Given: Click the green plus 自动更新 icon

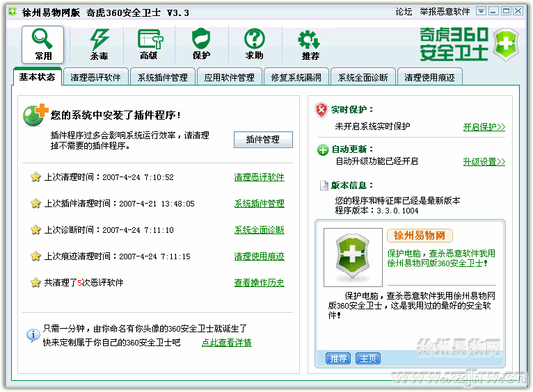Looking at the screenshot, I should 323,149.
